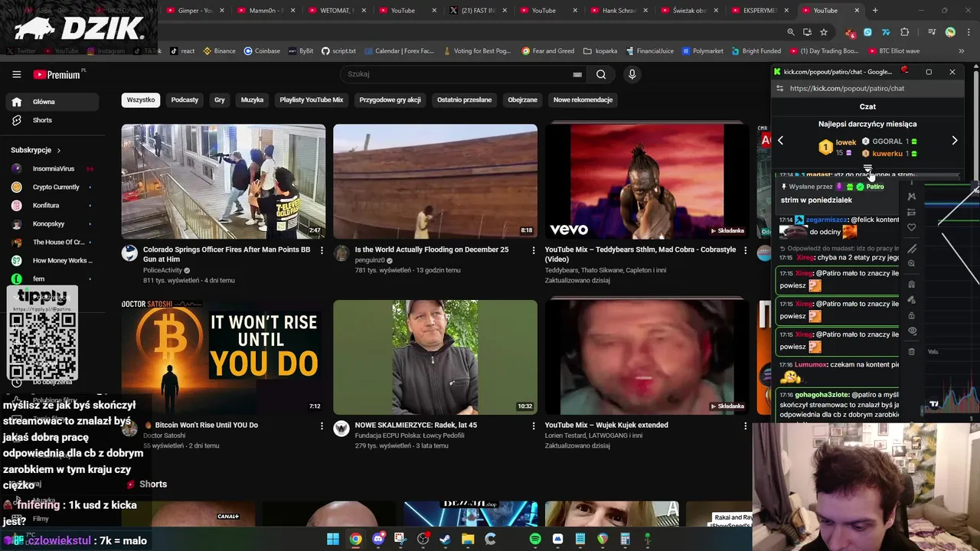Click the heart icon in drawing toolbar
The height and width of the screenshot is (551, 980).
pyautogui.click(x=911, y=227)
